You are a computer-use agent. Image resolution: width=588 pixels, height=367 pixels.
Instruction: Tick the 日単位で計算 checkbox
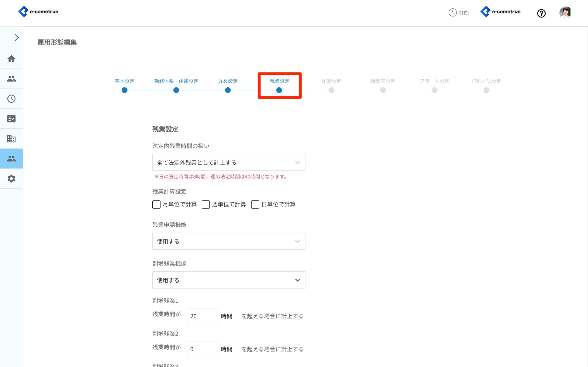click(255, 204)
